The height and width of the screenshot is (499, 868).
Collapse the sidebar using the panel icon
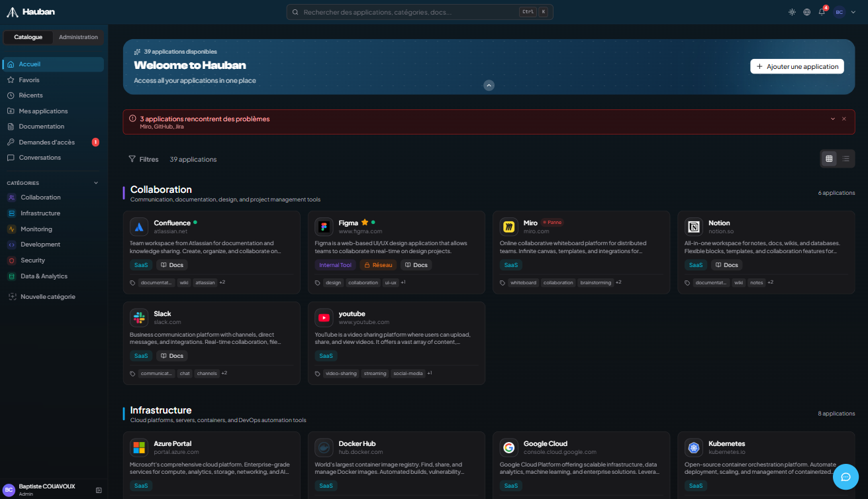click(99, 490)
